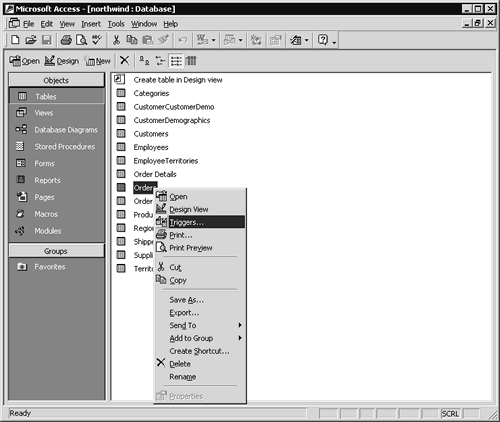
Task: Expand the Send To submenu
Action: [240, 325]
